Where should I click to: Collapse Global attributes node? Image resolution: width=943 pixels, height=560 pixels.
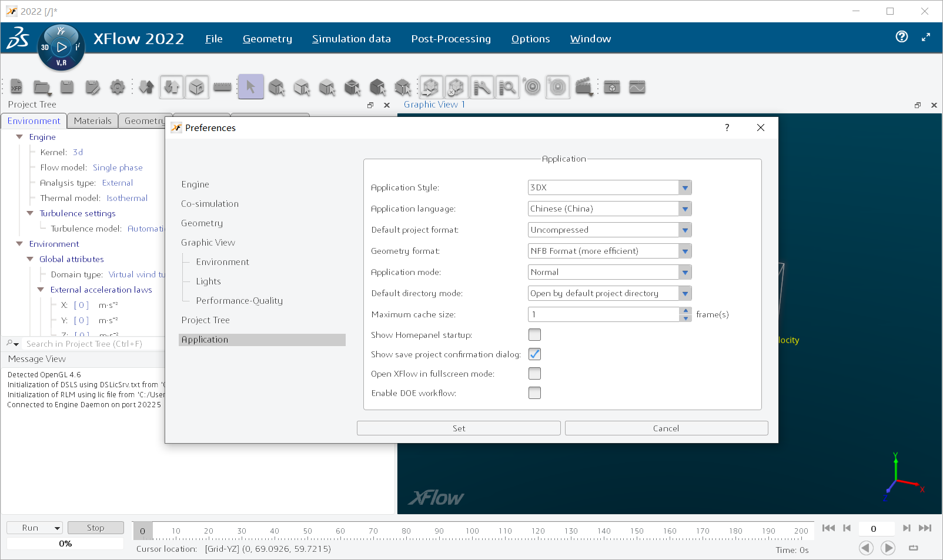(x=30, y=259)
